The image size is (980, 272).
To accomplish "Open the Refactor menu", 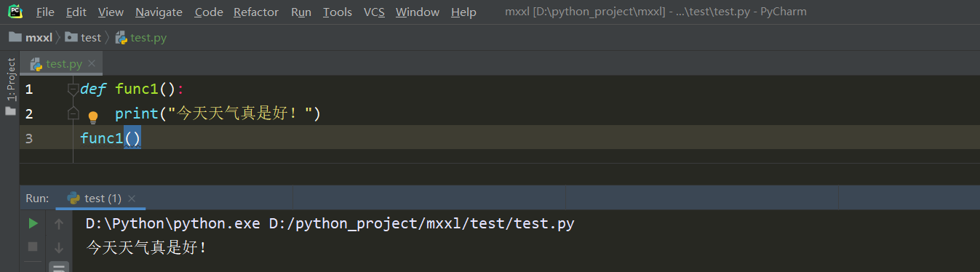I will click(256, 12).
